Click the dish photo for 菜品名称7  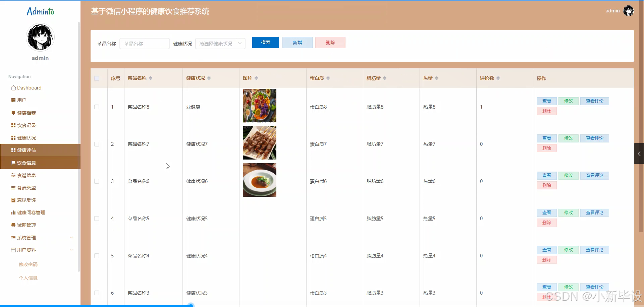(259, 143)
